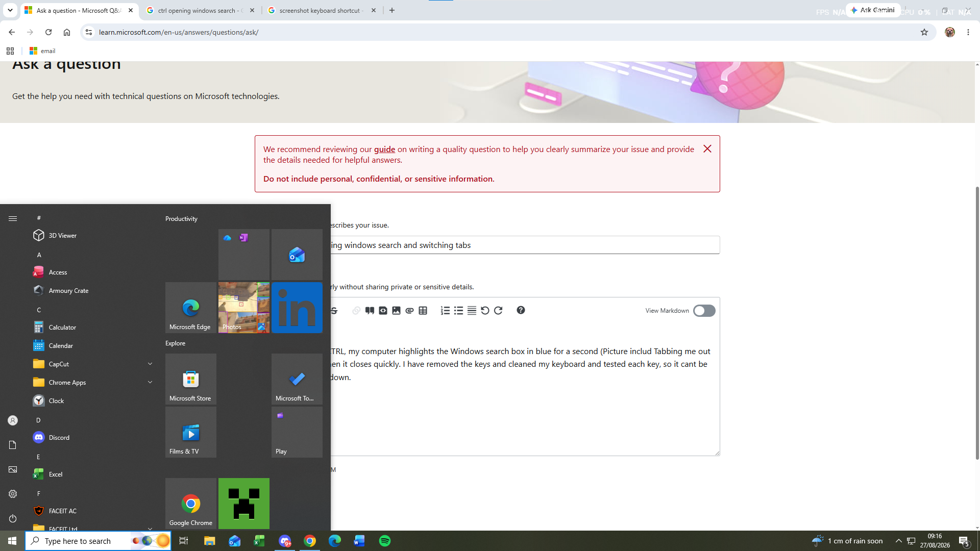The width and height of the screenshot is (980, 551).
Task: Click into the question body text area
Action: [525, 390]
